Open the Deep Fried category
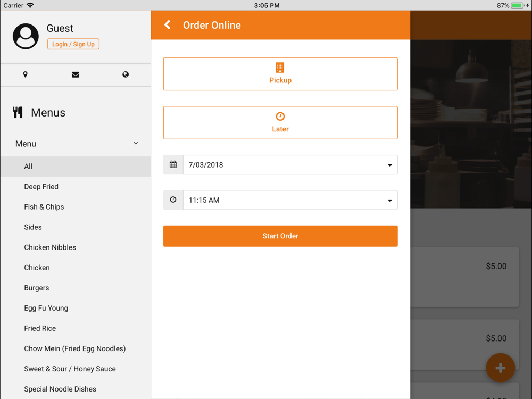 [x=76, y=187]
